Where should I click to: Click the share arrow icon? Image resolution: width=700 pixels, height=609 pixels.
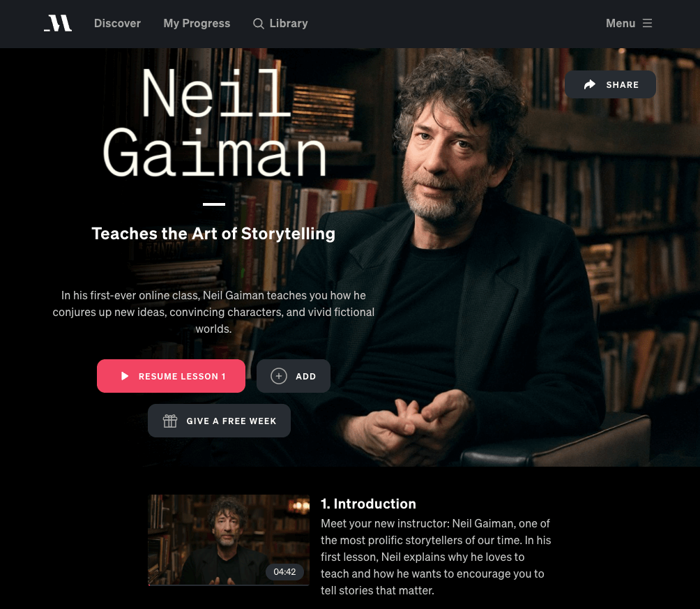(x=590, y=84)
